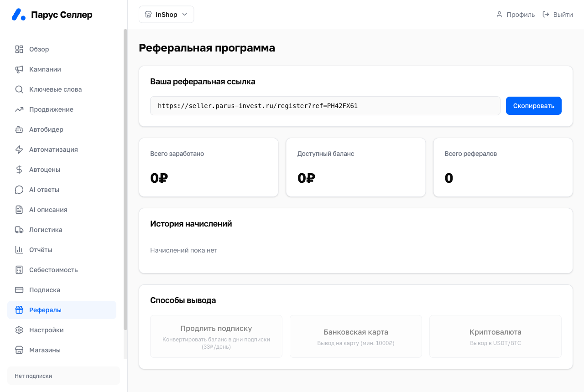Choose Криптовалюта withdrawal option
The width and height of the screenshot is (584, 392).
click(x=495, y=336)
